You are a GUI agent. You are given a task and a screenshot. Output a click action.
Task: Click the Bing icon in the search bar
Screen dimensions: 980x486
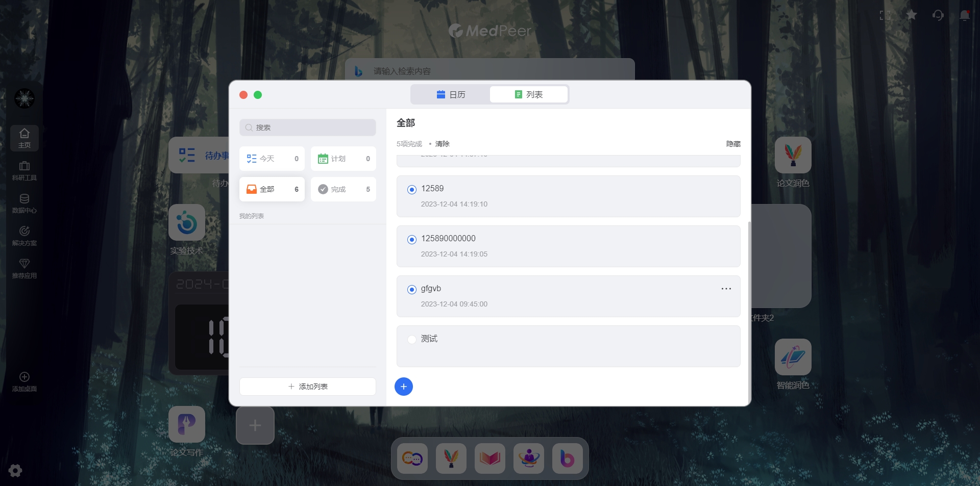pyautogui.click(x=358, y=71)
